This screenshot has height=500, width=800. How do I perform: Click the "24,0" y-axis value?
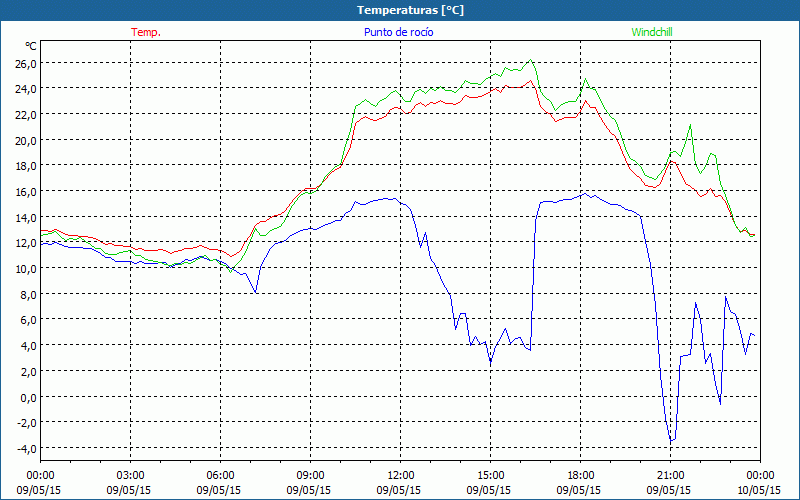coord(26,89)
